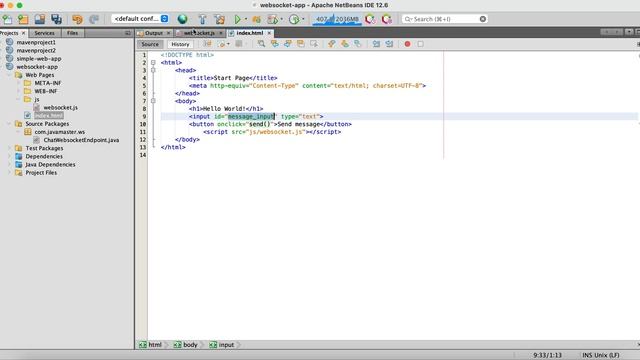Screen dimensions: 640x360
Task: Click the index.html file icon in Projects tree
Action: click(27, 116)
